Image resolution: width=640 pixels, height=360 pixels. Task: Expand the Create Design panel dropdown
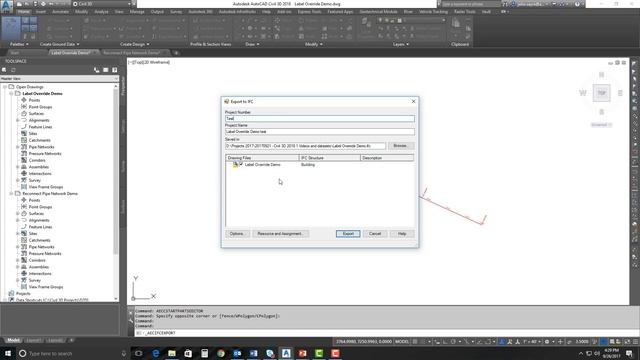pos(134,44)
